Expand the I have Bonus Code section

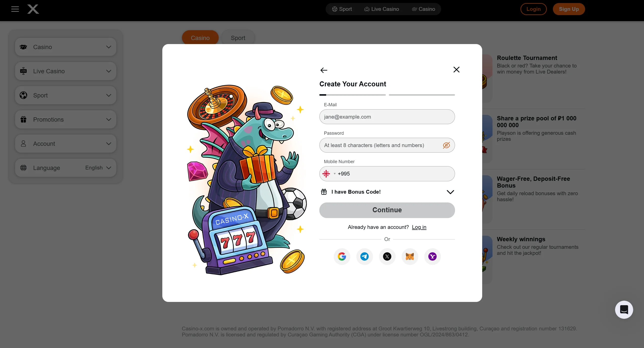387,192
